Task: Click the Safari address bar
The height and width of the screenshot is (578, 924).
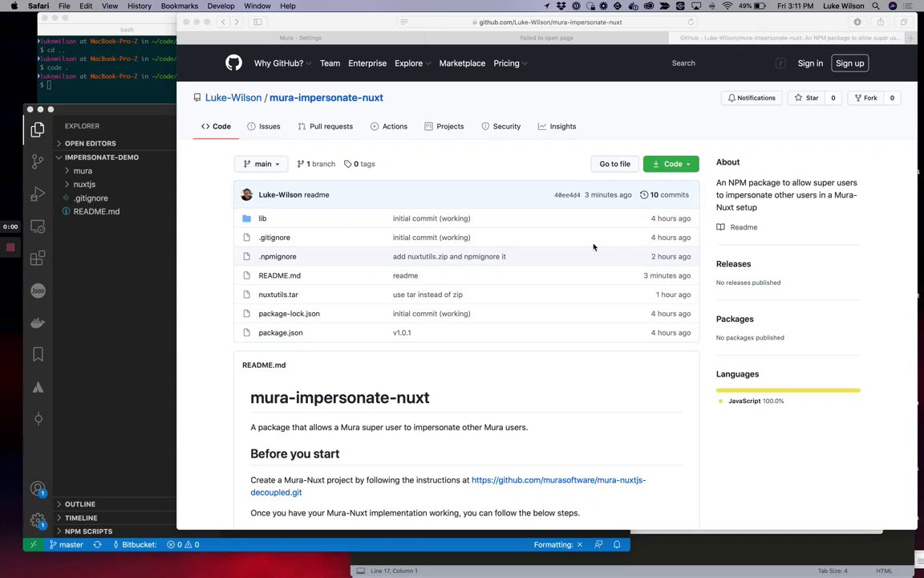Action: 548,22
